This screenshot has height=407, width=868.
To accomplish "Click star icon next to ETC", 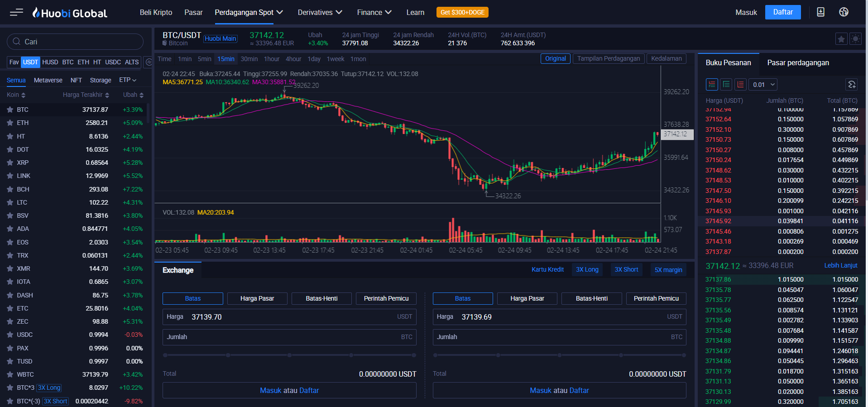I will tap(10, 308).
